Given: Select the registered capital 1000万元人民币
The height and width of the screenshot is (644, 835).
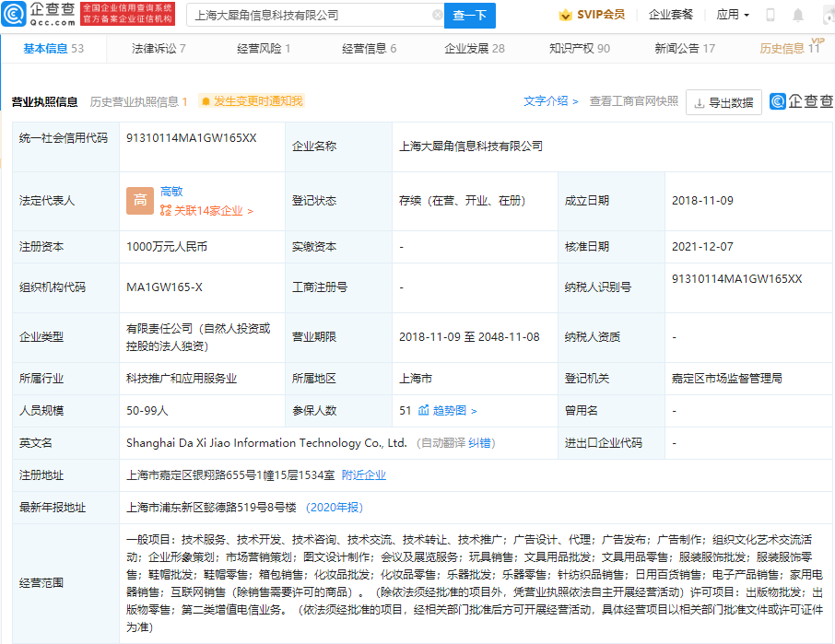Looking at the screenshot, I should click(167, 246).
